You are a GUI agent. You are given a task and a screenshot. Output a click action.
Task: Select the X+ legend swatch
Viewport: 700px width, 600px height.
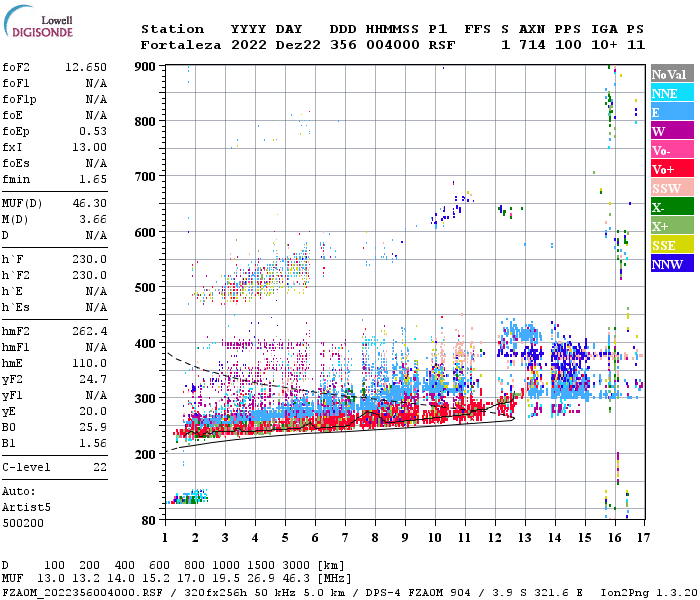click(x=672, y=225)
